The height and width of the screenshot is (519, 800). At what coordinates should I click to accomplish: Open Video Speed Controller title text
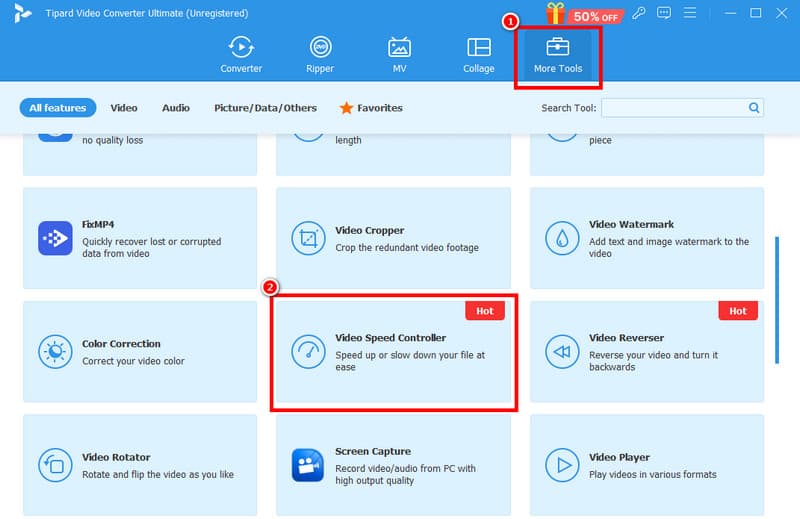point(390,337)
